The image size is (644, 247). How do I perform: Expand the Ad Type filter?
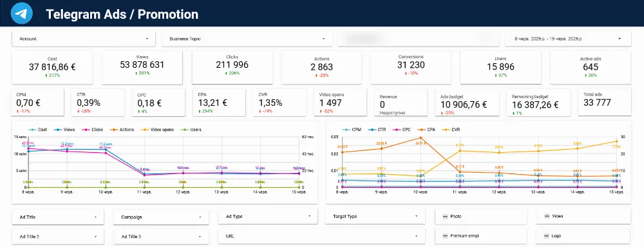pos(268,216)
